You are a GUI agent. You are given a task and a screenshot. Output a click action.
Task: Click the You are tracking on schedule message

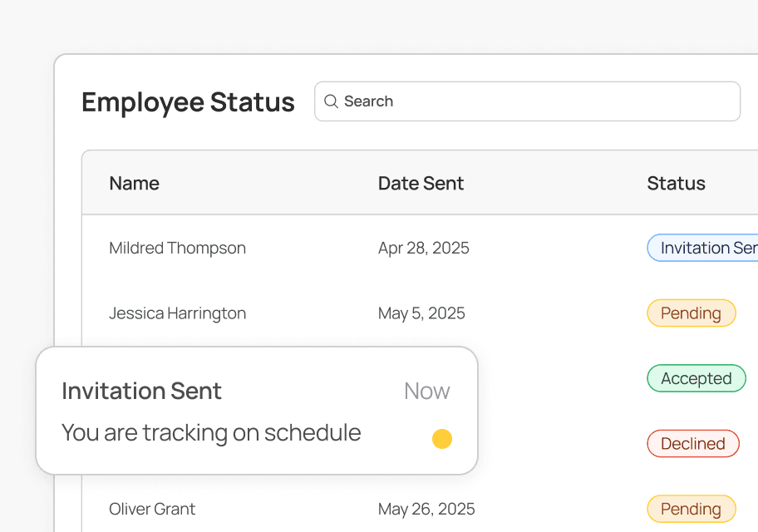tap(211, 433)
